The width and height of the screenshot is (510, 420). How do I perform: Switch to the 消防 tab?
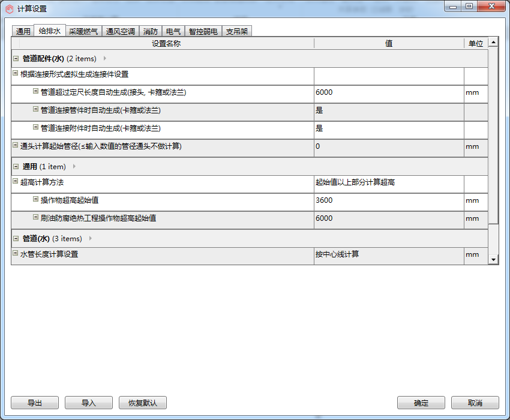(x=150, y=31)
